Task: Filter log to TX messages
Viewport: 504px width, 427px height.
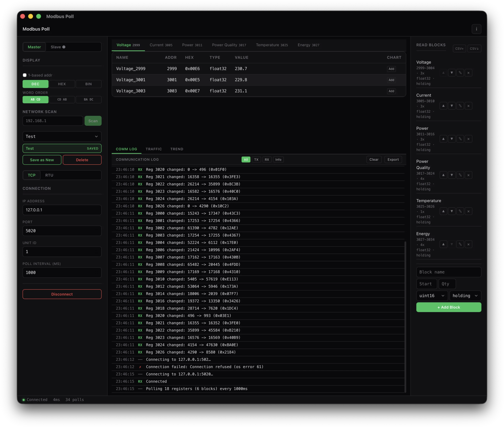Action: pos(256,160)
